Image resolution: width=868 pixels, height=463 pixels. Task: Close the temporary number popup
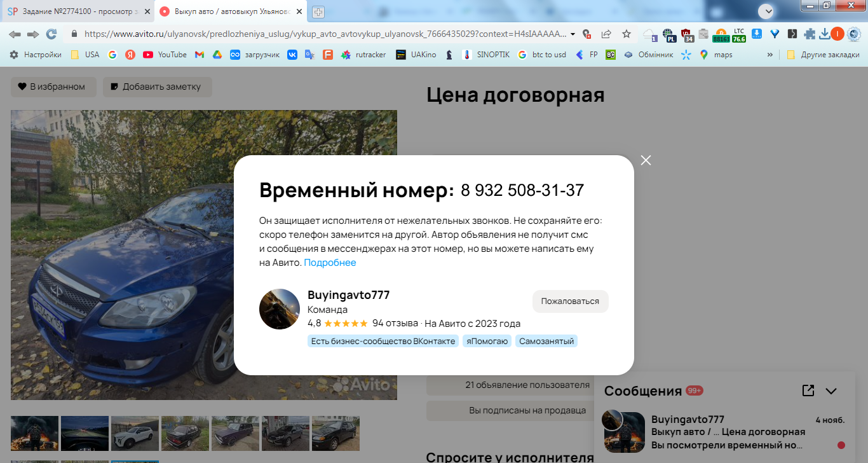click(x=646, y=160)
